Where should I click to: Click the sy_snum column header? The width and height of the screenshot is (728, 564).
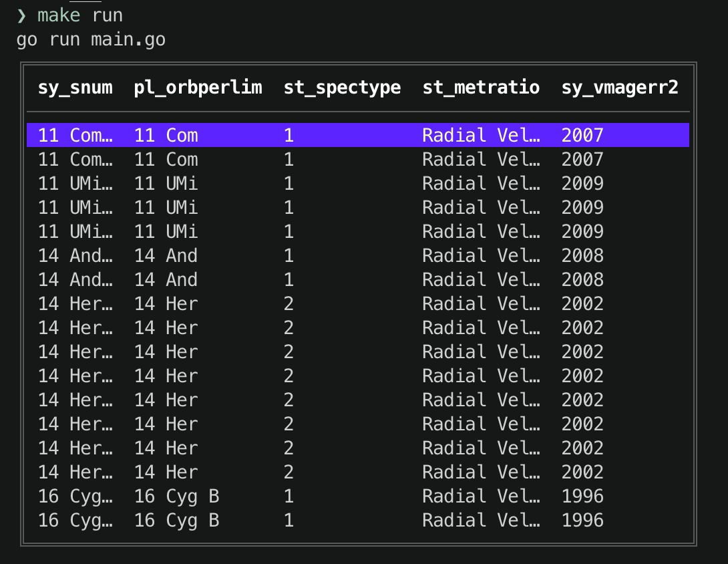click(x=75, y=87)
